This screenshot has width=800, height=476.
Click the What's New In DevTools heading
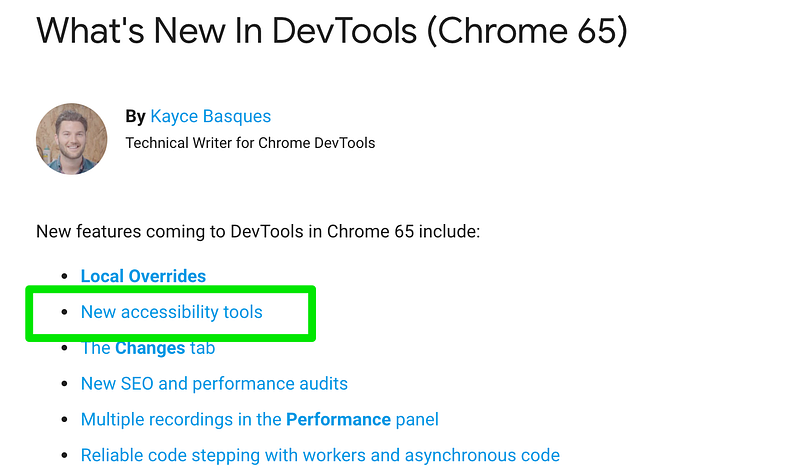[332, 31]
